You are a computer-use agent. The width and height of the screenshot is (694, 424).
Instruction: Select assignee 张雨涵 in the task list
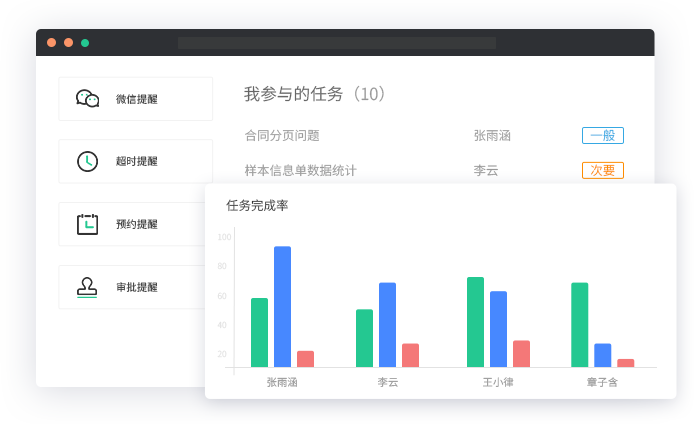pos(492,135)
